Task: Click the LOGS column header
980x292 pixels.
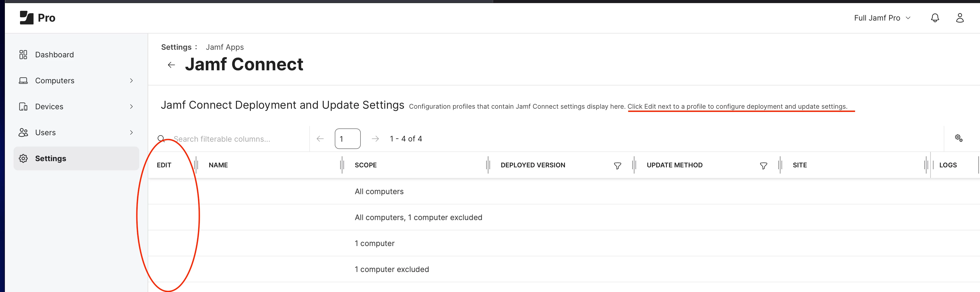Action: [x=948, y=165]
